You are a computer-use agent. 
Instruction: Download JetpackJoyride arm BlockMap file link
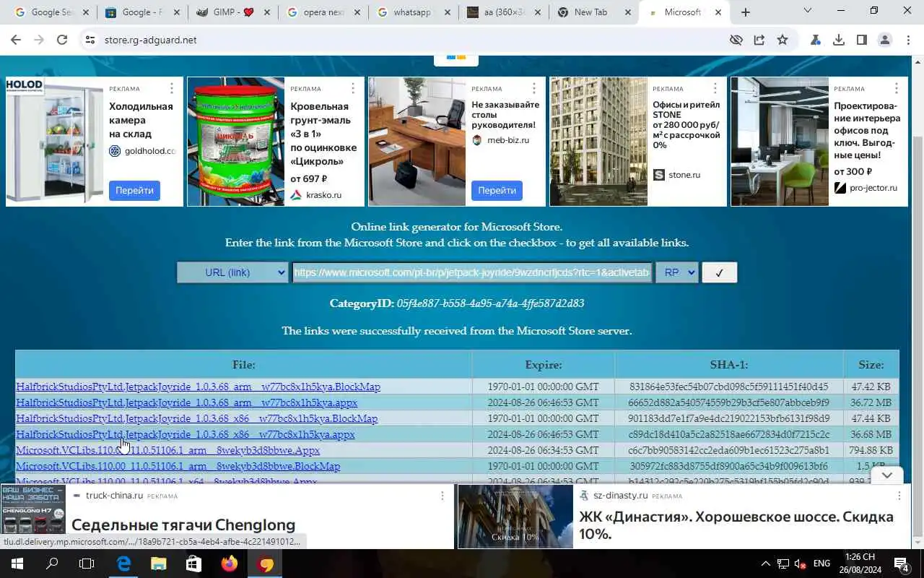click(198, 387)
